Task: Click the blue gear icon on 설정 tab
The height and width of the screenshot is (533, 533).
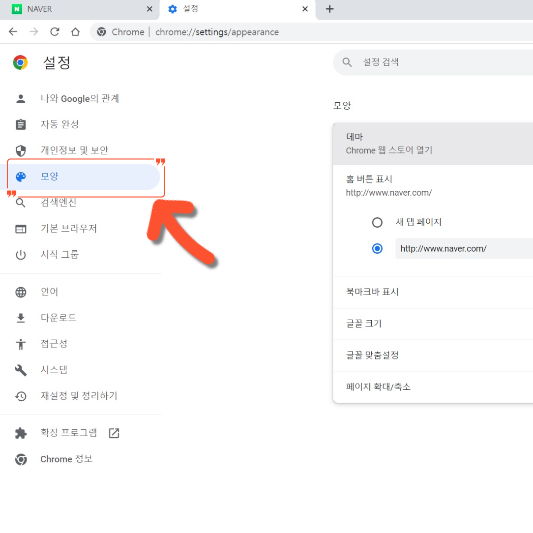Action: [x=173, y=9]
